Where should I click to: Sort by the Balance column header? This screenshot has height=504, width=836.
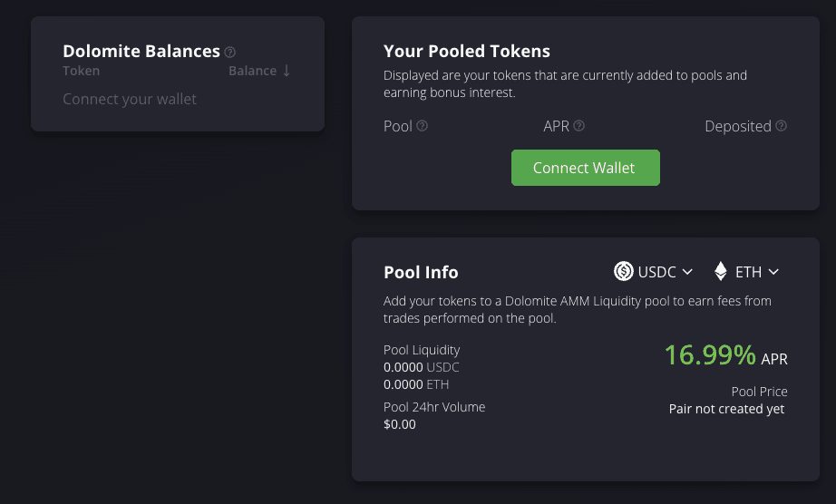(253, 71)
